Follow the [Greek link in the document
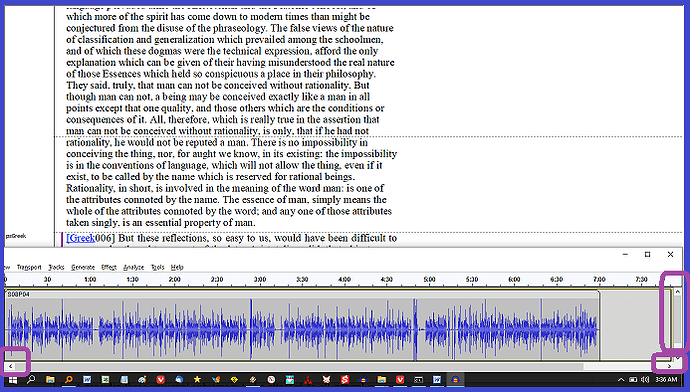The image size is (690, 392). tap(81, 238)
